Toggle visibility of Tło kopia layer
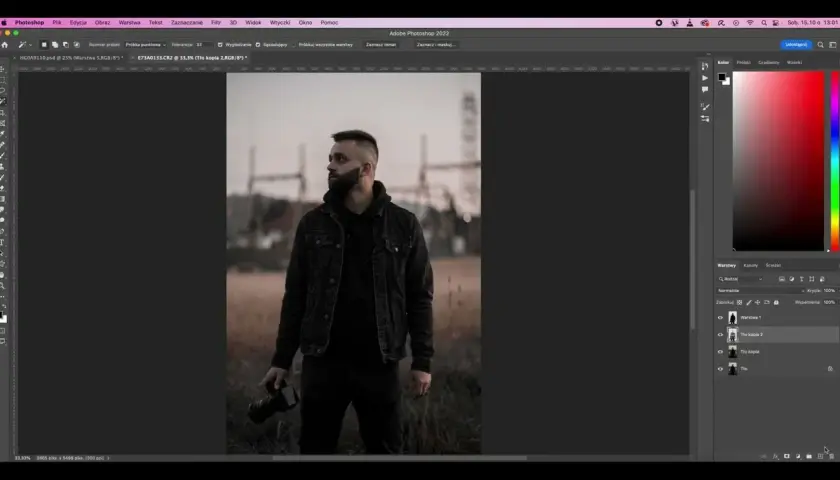840x480 pixels. [720, 352]
